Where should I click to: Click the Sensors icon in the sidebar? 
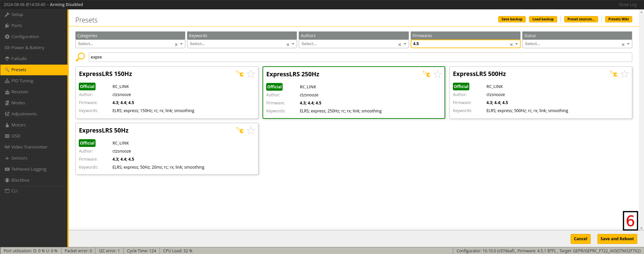tap(7, 158)
